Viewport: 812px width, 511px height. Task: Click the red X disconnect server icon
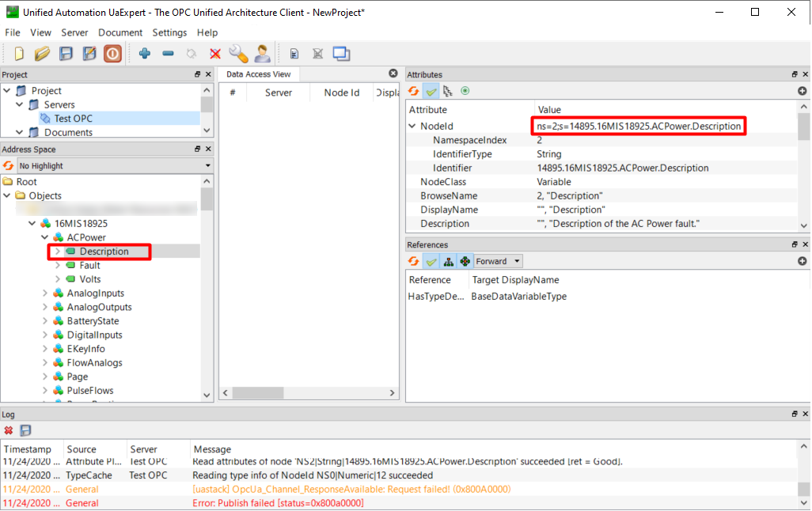(x=214, y=54)
